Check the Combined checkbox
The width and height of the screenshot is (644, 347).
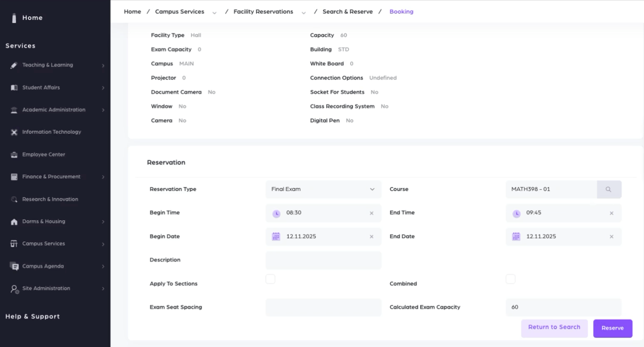pos(510,279)
